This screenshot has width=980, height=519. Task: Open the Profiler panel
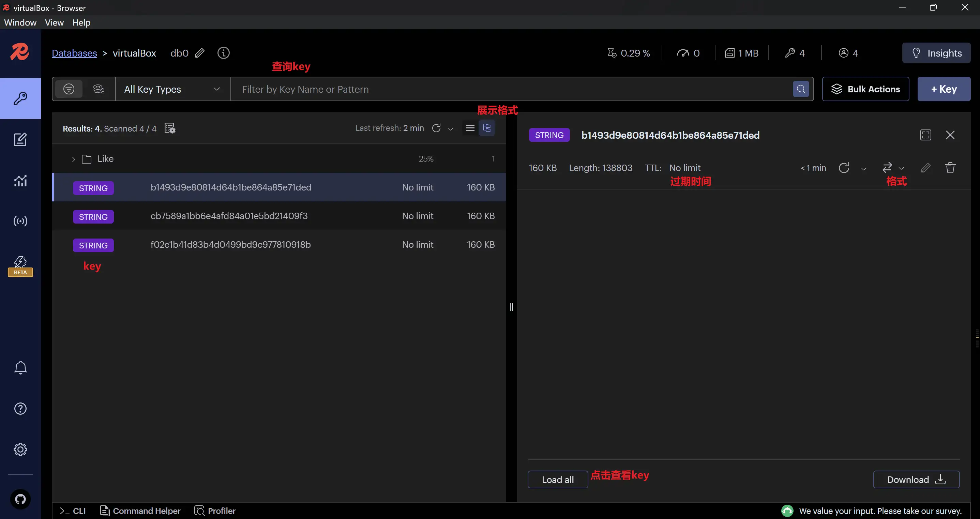pyautogui.click(x=215, y=510)
